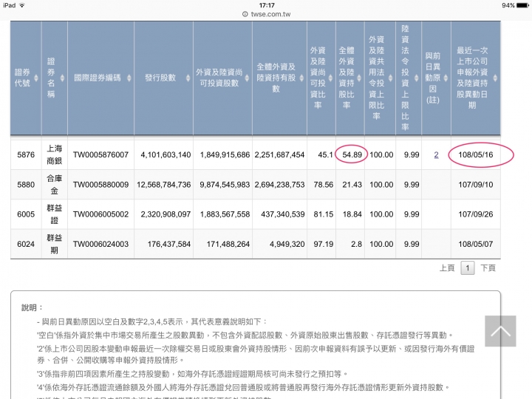
Task: Sort table by 證券名稱 column arrows
Action: pos(62,78)
